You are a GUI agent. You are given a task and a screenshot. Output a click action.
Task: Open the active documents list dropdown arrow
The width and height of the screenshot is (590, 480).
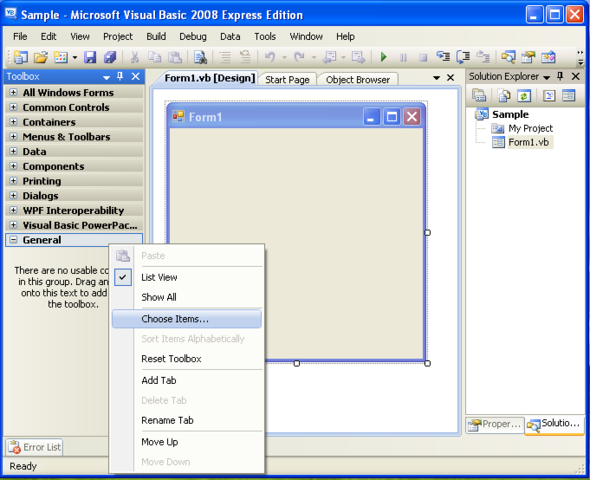436,78
